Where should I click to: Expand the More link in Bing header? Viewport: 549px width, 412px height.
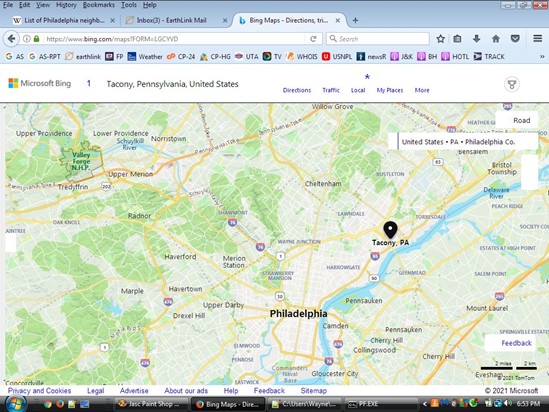click(422, 90)
